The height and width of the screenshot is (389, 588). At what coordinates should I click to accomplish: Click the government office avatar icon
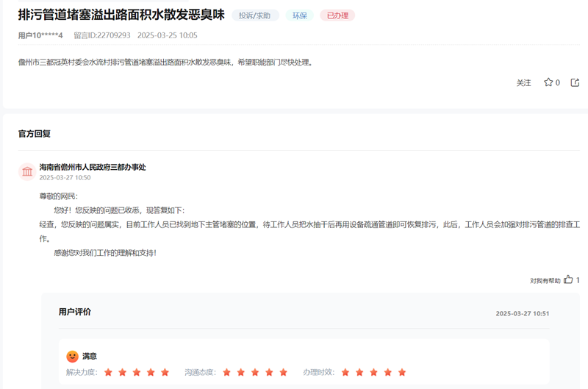[27, 171]
